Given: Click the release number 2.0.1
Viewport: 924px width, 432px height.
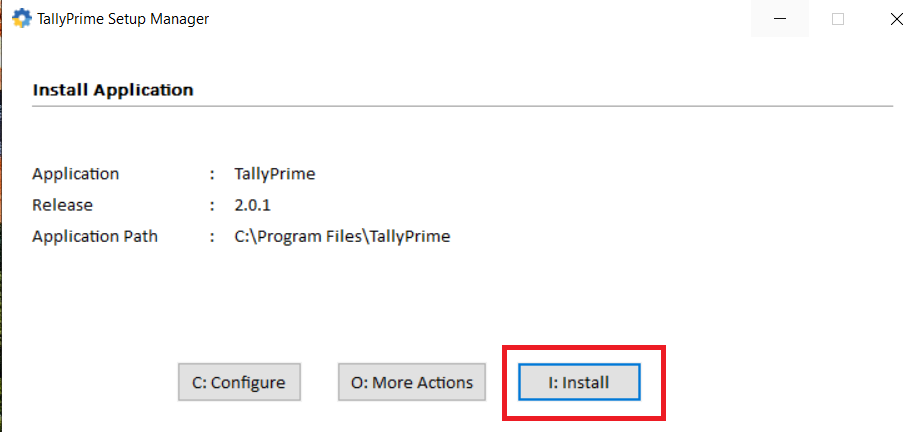Looking at the screenshot, I should click(x=253, y=205).
